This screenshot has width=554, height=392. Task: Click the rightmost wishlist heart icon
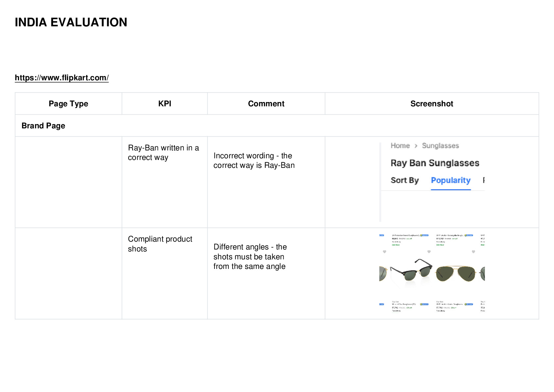pos(473,252)
